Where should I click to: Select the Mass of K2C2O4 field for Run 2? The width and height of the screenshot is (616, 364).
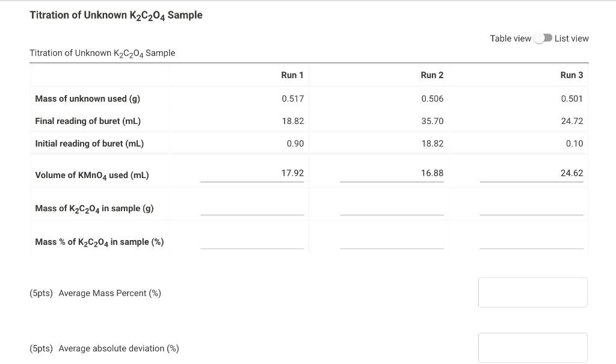click(392, 209)
